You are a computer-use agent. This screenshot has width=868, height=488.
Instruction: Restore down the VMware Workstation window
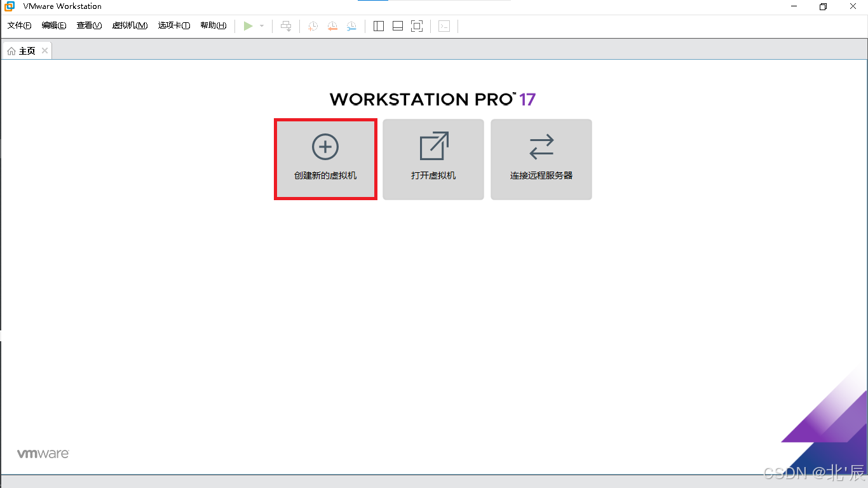[x=824, y=6]
